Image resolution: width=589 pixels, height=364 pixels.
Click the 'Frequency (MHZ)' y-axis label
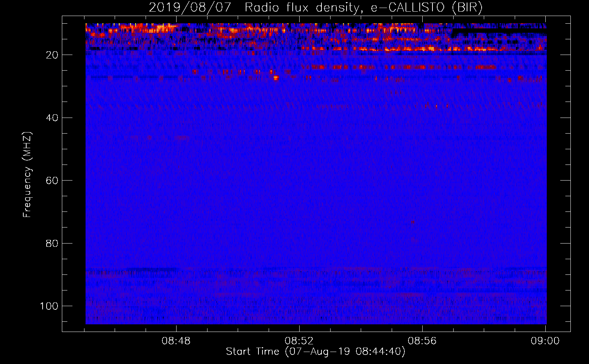point(27,175)
